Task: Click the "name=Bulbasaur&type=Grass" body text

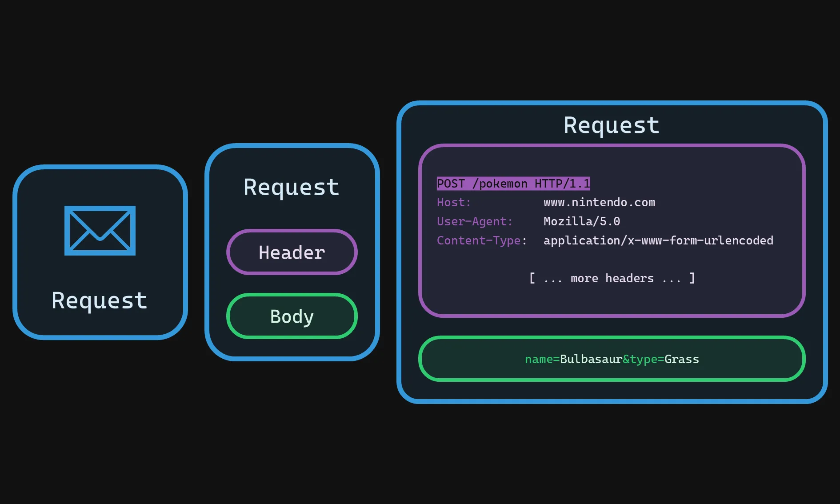Action: coord(612,359)
